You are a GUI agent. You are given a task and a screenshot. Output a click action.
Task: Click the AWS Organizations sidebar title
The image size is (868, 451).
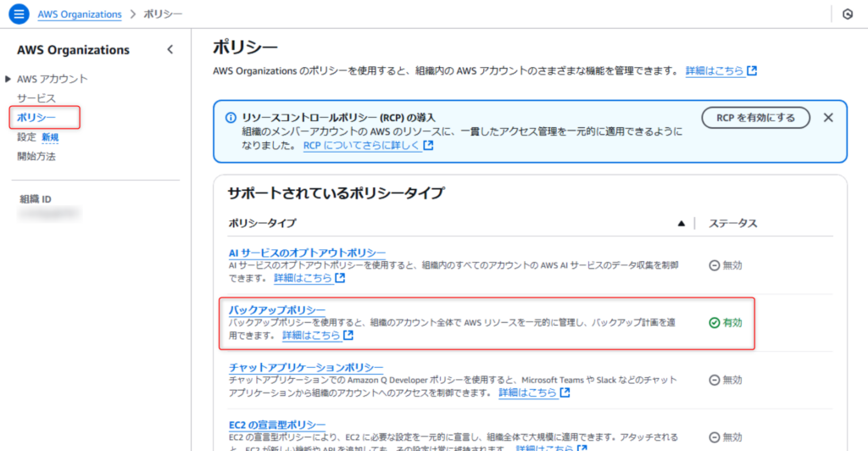click(x=73, y=50)
